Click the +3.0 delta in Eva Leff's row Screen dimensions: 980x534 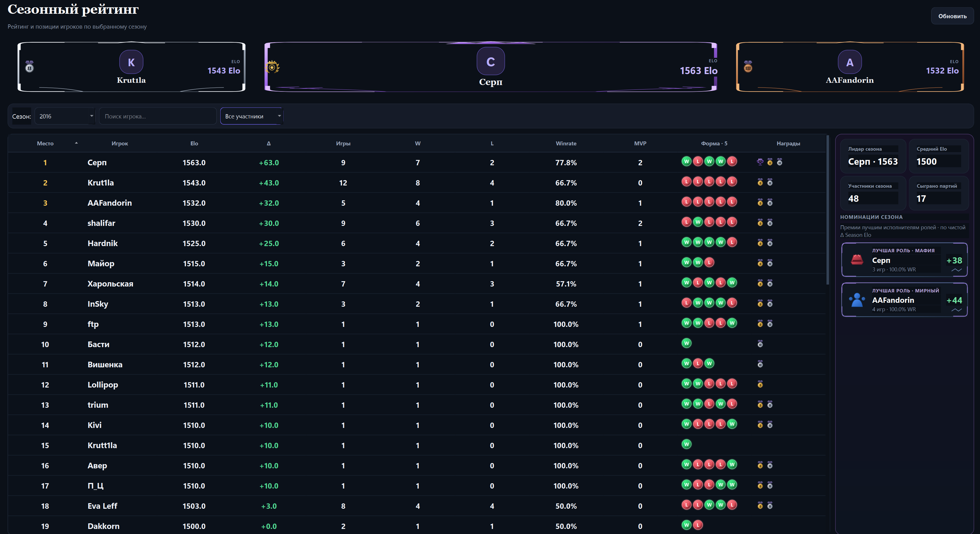click(x=269, y=506)
